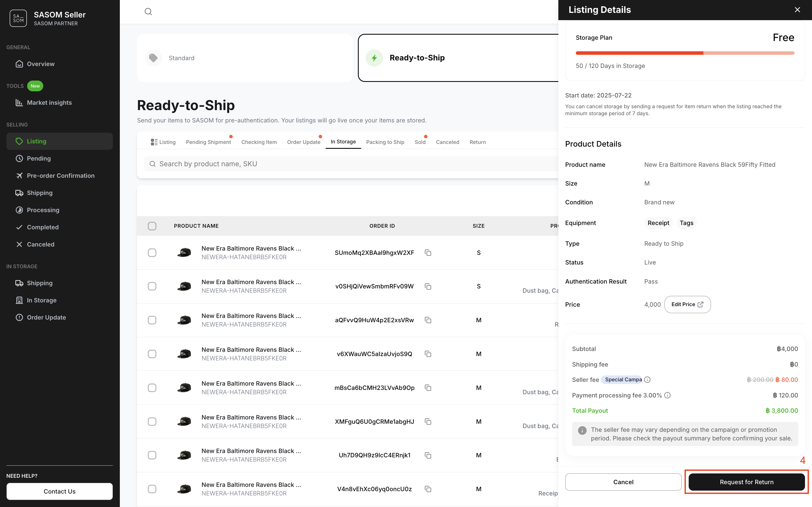The image size is (812, 507).
Task: Copy order ID v6XWauWC5alzaUvjoS9Q
Action: [x=428, y=354]
